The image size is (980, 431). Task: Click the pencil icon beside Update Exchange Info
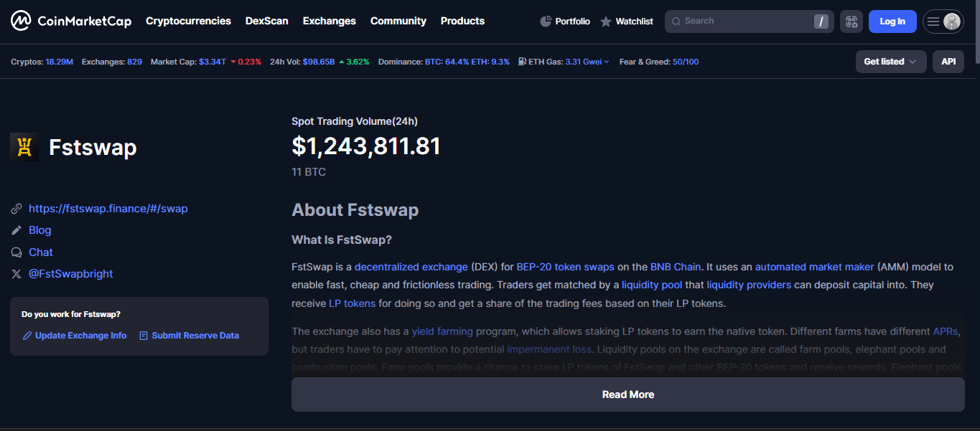(27, 336)
